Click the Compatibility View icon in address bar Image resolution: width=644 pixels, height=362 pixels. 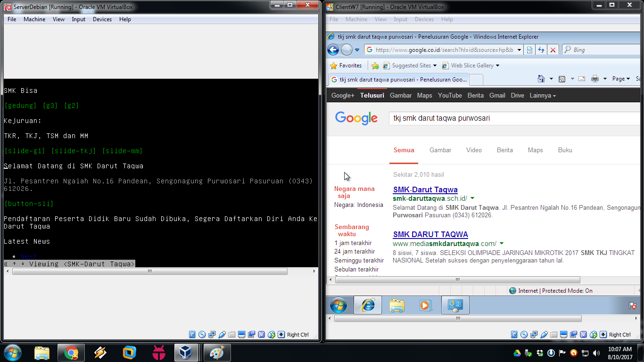tap(529, 49)
